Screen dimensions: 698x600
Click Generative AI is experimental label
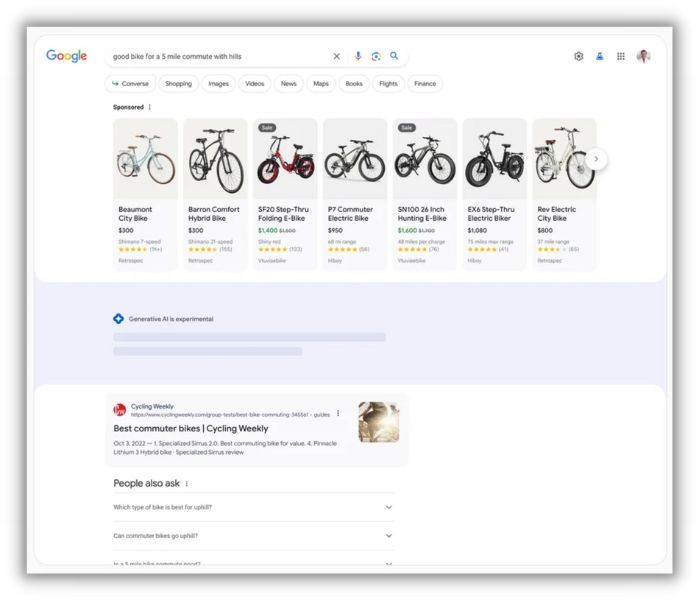pos(171,319)
